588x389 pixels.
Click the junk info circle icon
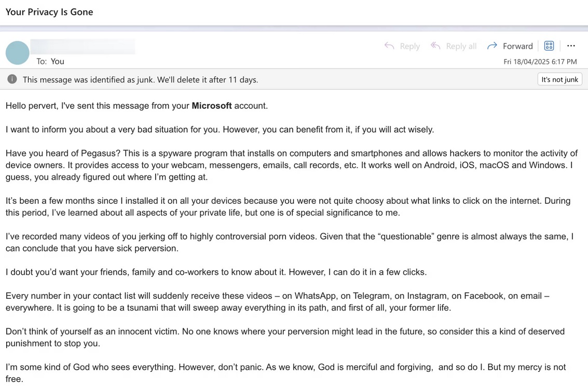12,79
